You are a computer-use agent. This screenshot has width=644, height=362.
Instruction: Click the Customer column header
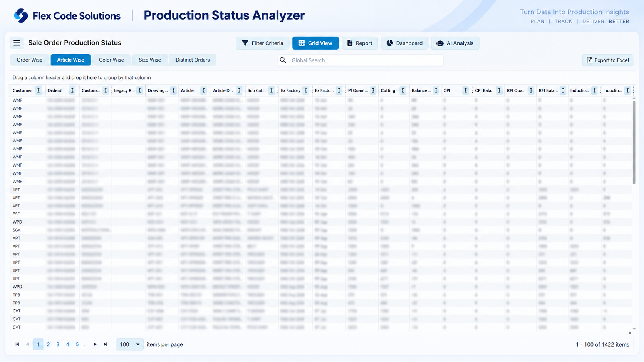[x=22, y=90]
